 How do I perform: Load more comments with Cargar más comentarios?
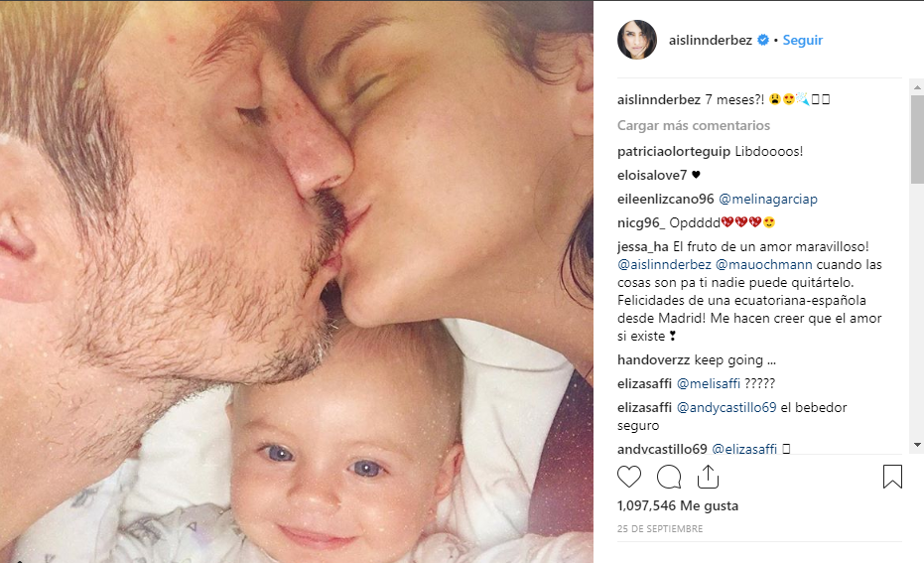click(694, 125)
